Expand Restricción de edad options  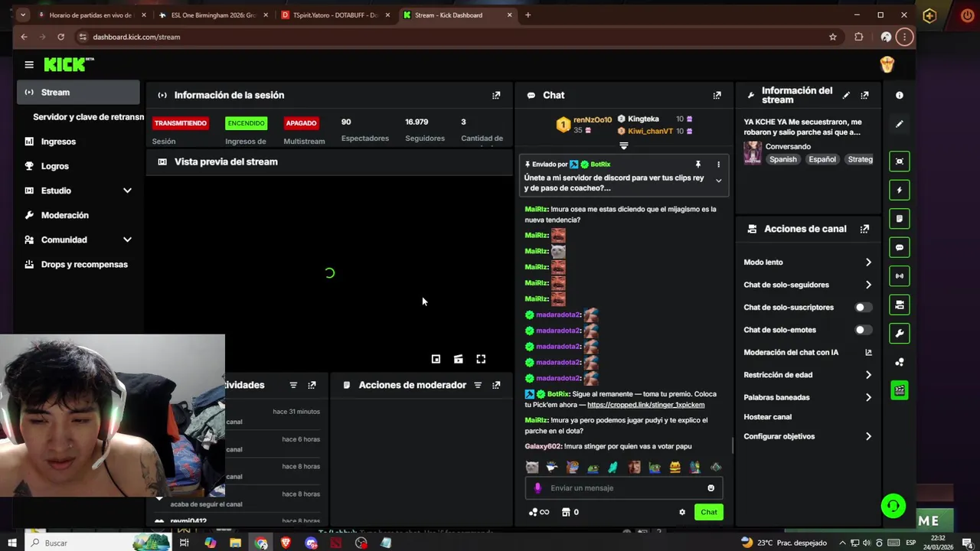868,375
